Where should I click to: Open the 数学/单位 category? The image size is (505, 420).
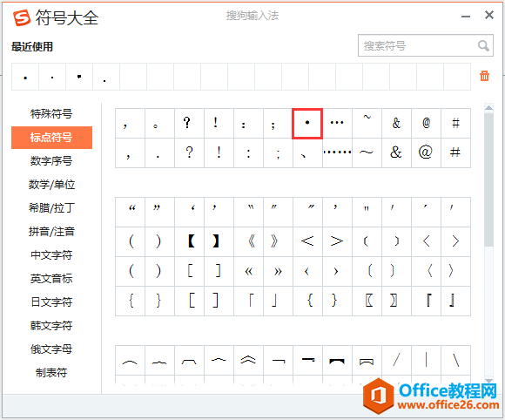click(51, 185)
